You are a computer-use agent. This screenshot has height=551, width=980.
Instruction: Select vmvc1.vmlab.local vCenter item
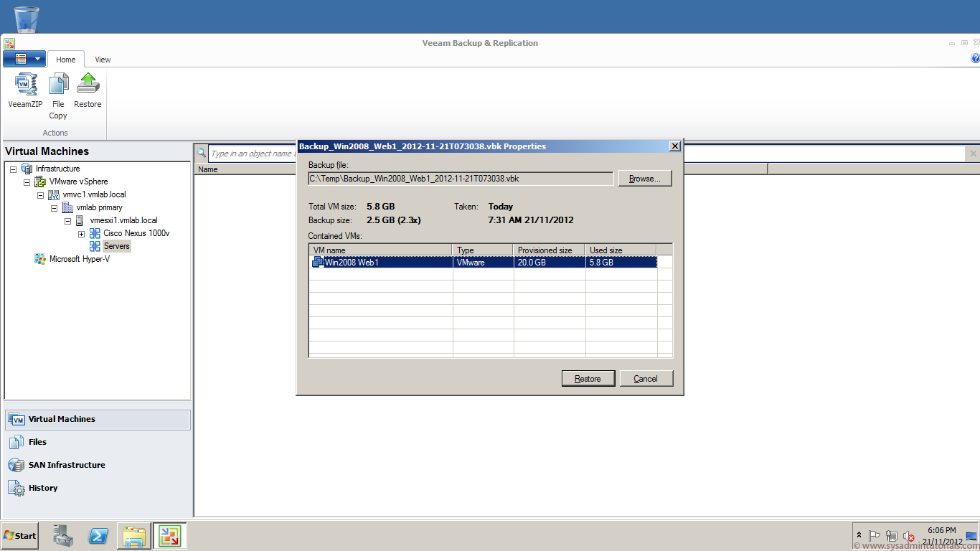point(94,194)
